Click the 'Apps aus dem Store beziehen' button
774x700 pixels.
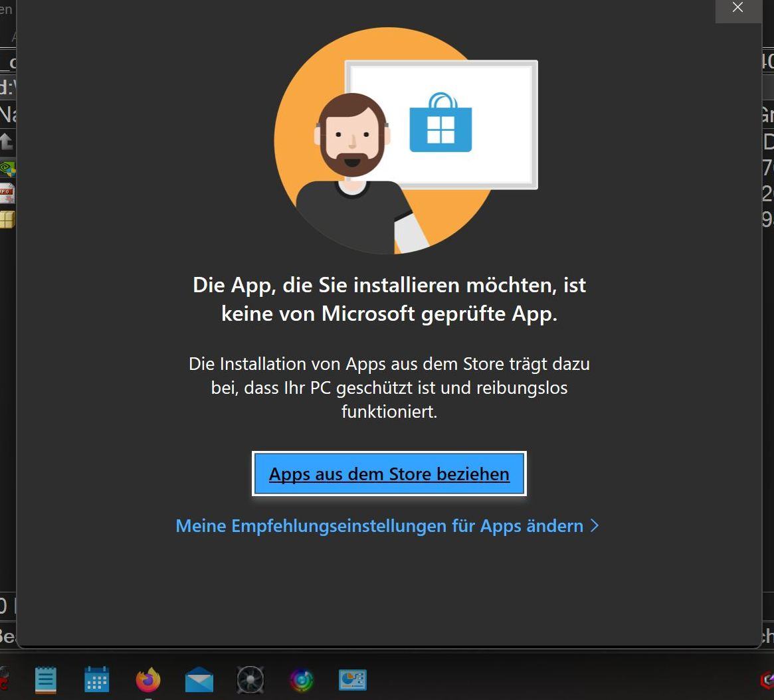click(x=389, y=474)
